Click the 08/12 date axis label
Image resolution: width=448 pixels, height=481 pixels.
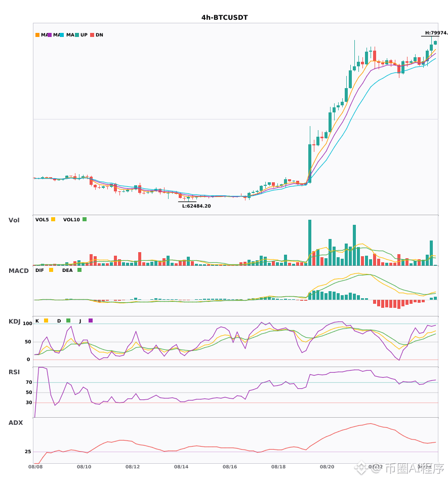click(x=133, y=467)
